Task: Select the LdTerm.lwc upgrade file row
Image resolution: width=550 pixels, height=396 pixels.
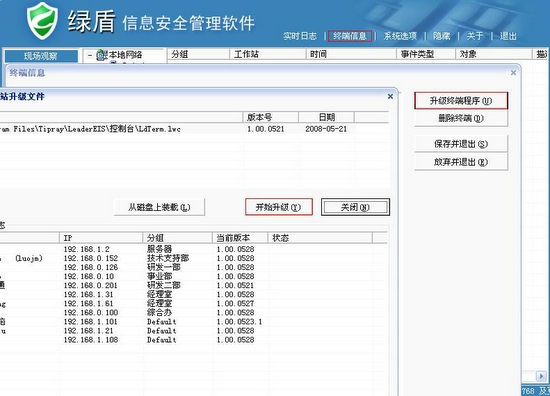Action: [x=194, y=129]
